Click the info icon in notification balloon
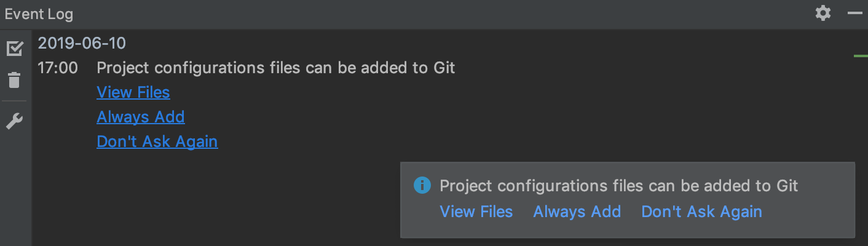 pyautogui.click(x=422, y=185)
